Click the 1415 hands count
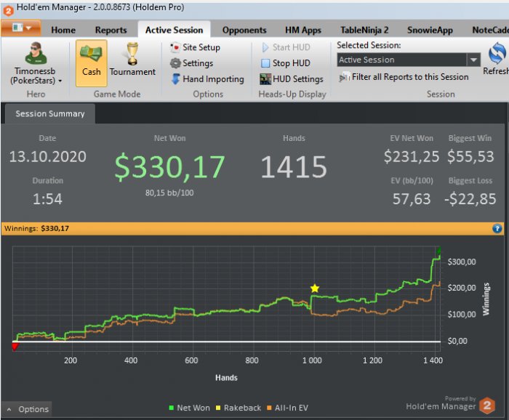Screen dimensions: 509x420 click(294, 166)
